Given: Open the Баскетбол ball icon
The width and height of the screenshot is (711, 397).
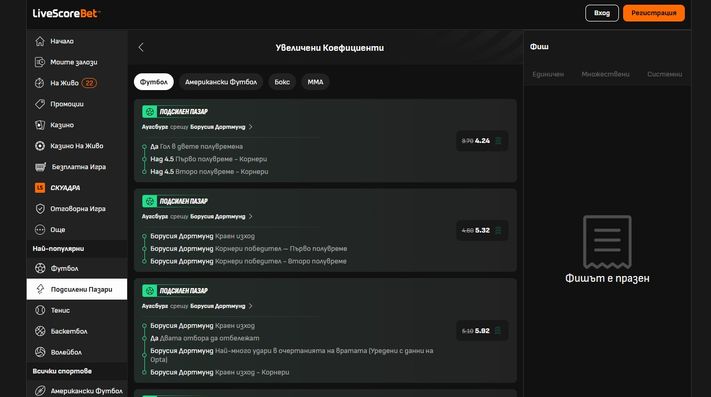Looking at the screenshot, I should 40,331.
